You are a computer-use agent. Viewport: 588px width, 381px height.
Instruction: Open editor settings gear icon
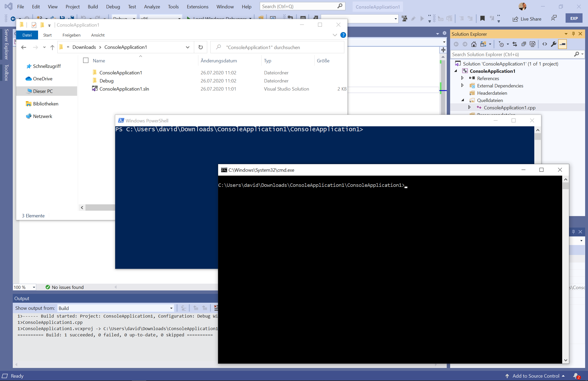(445, 33)
